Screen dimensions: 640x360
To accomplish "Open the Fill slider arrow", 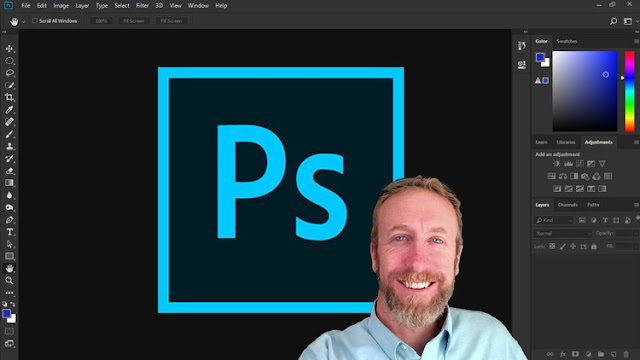I will pyautogui.click(x=636, y=246).
